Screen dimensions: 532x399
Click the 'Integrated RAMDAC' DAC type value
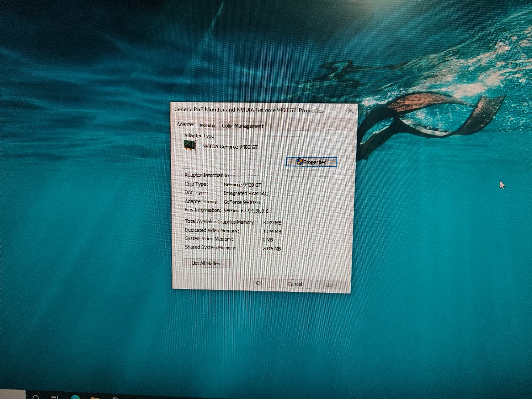coord(246,193)
